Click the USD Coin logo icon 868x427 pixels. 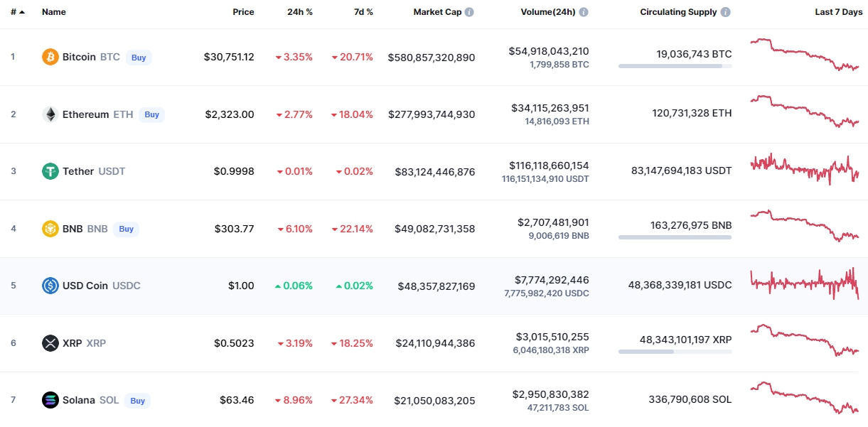point(50,286)
